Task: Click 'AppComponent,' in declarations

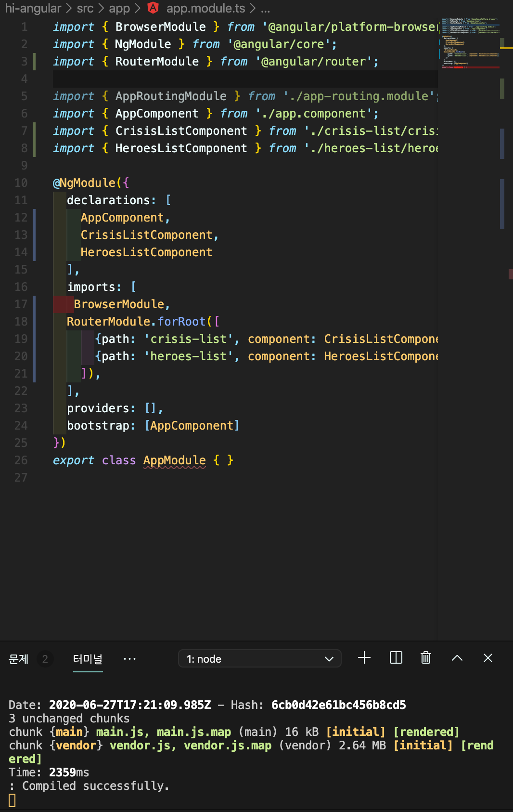Action: point(125,218)
